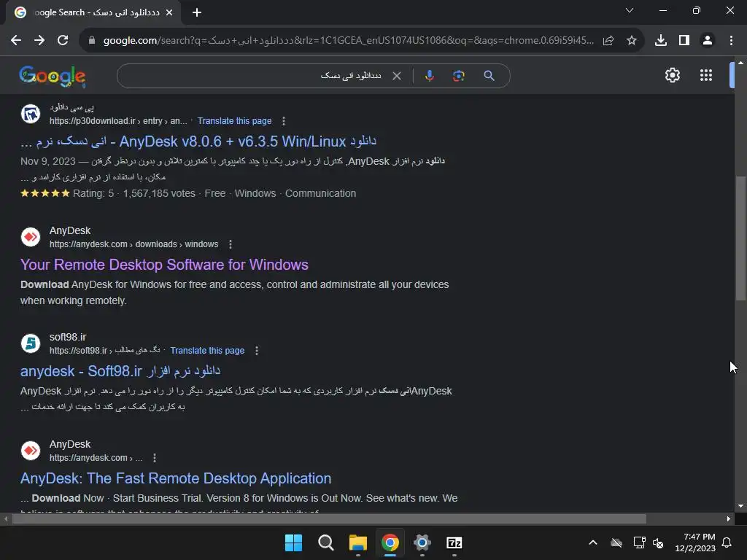Open the muted volume tray icon
Viewport: 747px width, 560px height.
tap(659, 542)
